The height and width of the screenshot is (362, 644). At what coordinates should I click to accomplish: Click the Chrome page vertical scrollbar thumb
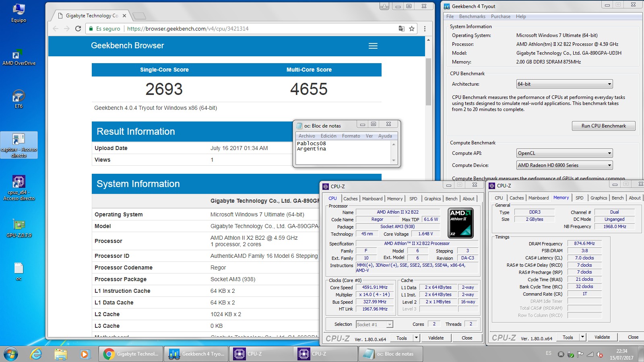pos(428,82)
